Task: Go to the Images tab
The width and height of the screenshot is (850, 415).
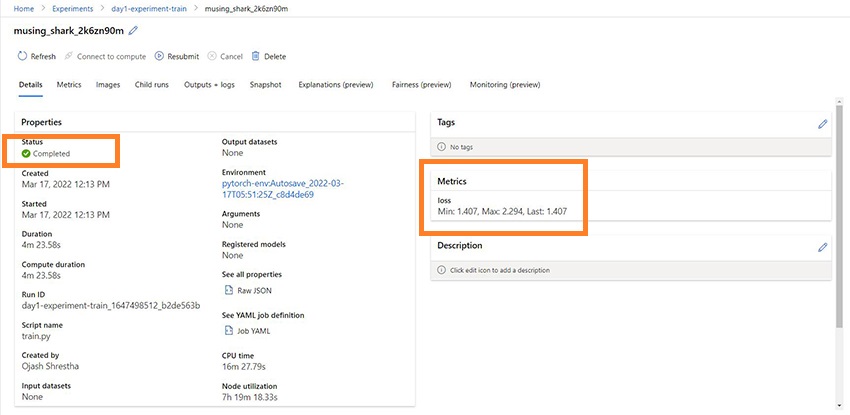Action: pyautogui.click(x=108, y=85)
